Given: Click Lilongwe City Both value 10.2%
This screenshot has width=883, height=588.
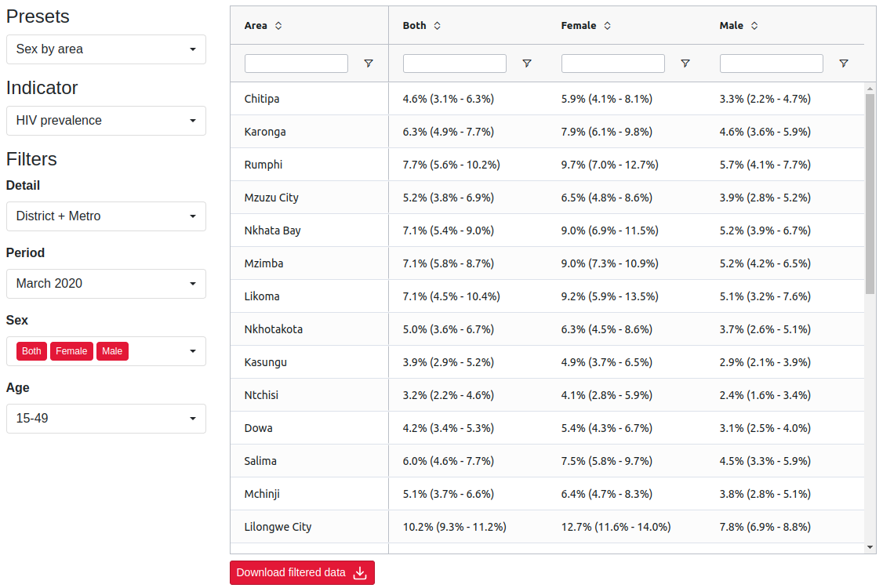Looking at the screenshot, I should tap(455, 527).
